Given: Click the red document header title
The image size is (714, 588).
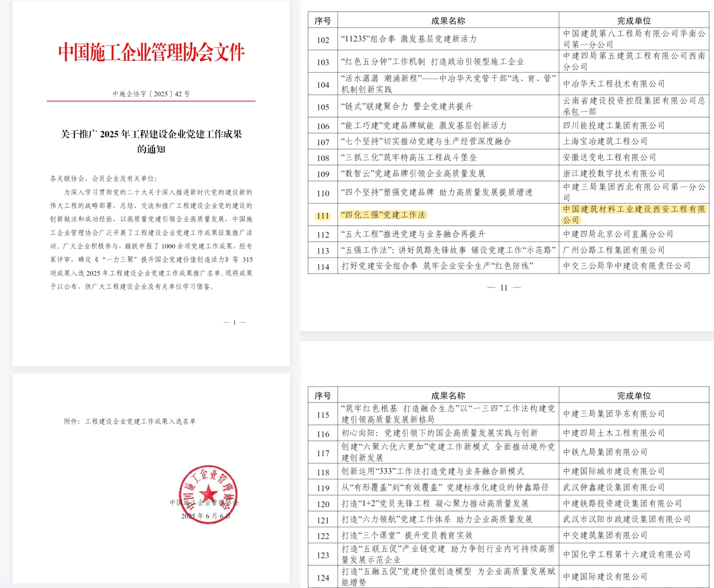Looking at the screenshot, I should point(151,52).
